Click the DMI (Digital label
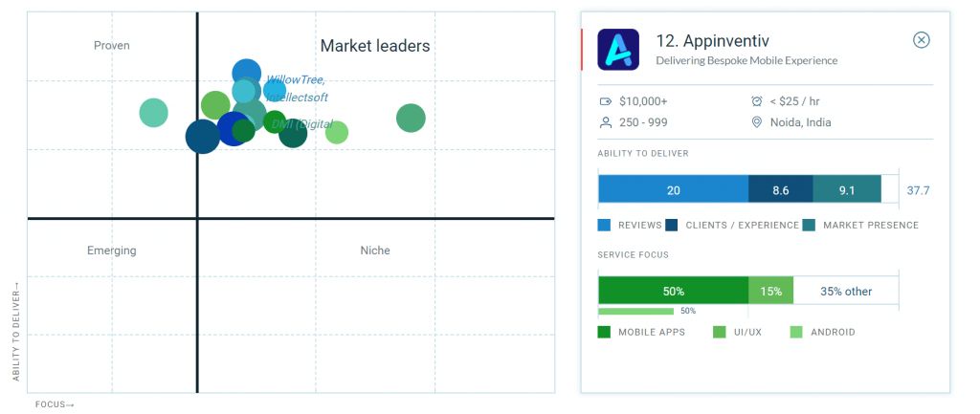Viewport: 980px width, 414px height. pyautogui.click(x=302, y=123)
